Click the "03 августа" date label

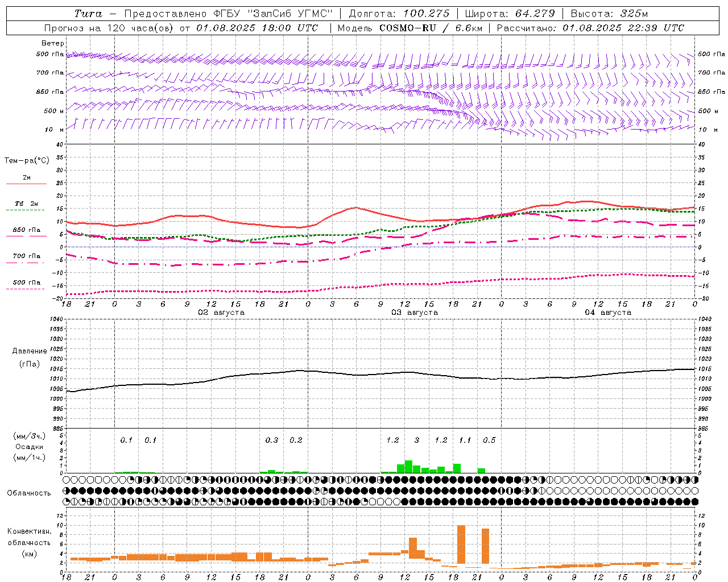pos(415,313)
